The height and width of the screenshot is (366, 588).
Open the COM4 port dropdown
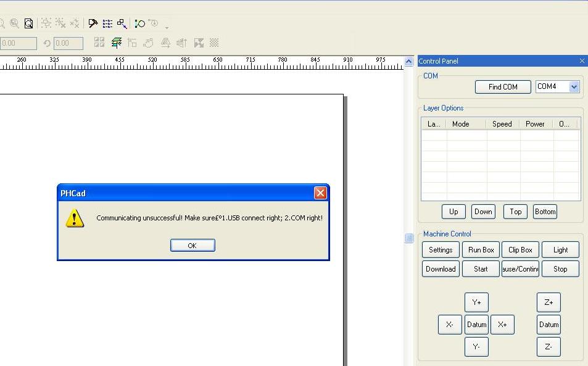574,87
